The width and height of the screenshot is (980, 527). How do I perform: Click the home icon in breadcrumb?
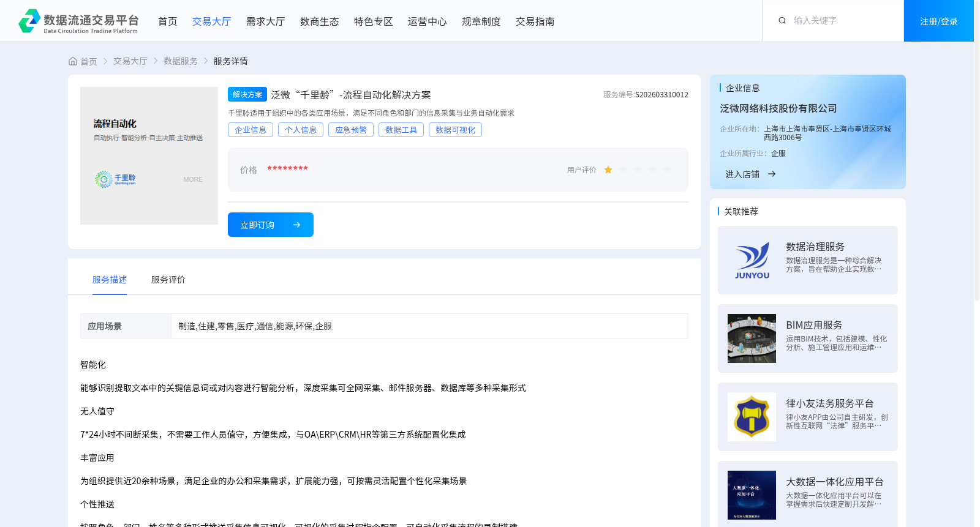(x=73, y=61)
